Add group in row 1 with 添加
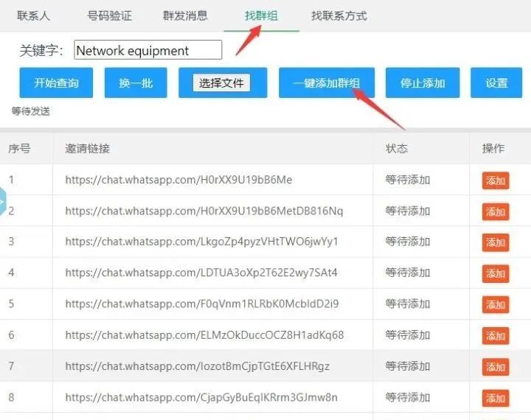Image resolution: width=531 pixels, height=420 pixels. pos(496,181)
